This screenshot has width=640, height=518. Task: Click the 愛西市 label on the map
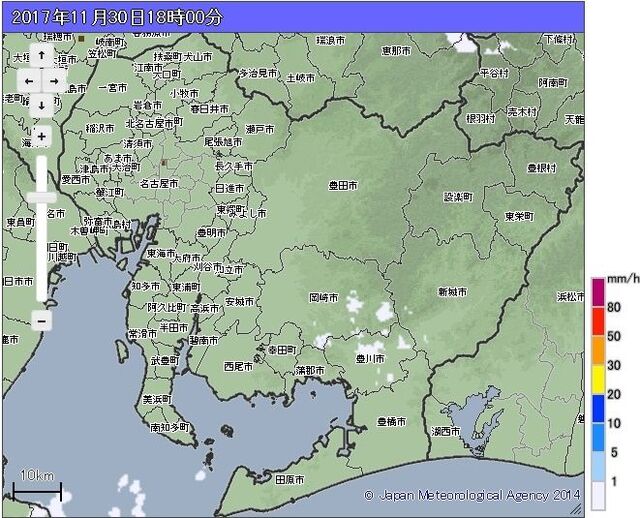tap(76, 179)
